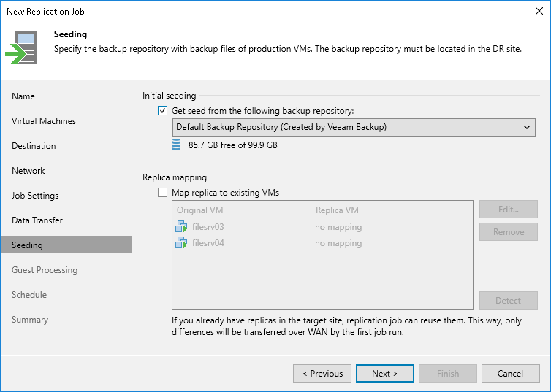Open the backup repository dropdown

pos(528,127)
